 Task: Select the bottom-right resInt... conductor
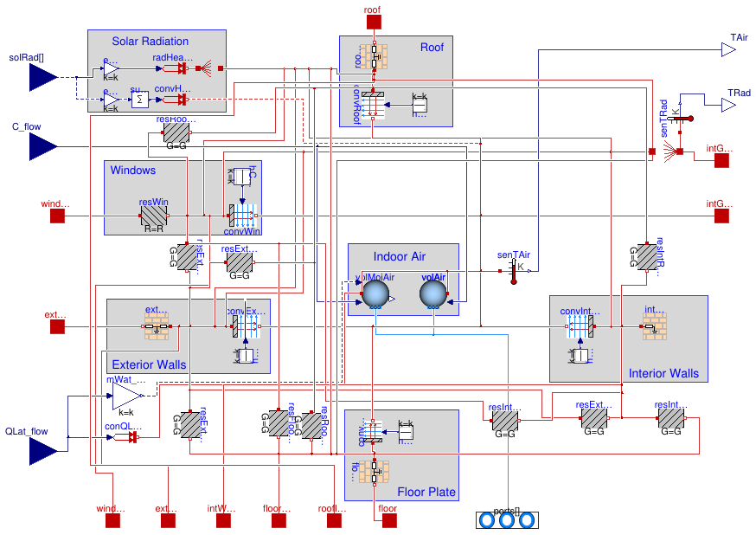pos(671,418)
